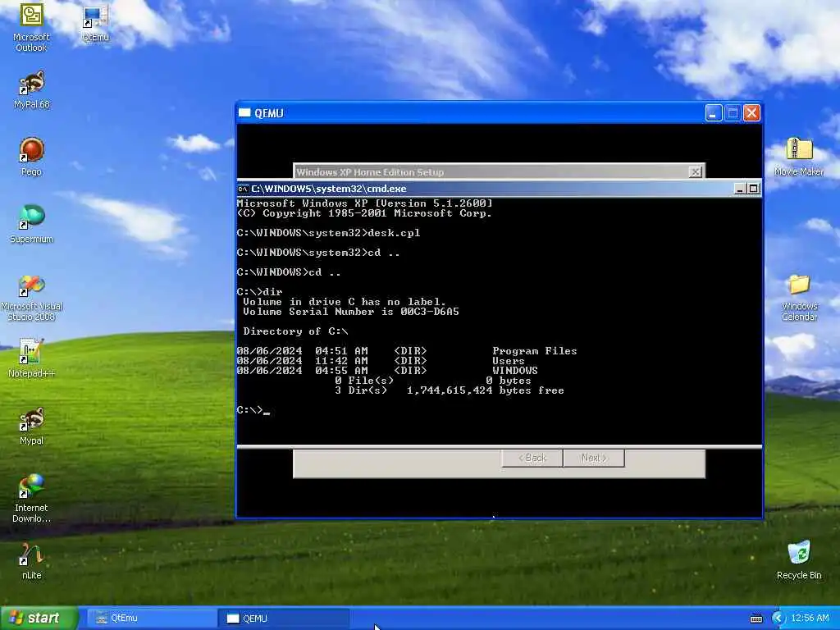840x630 pixels.
Task: Click the 'WINDOWS' directory listing entry
Action: click(x=515, y=370)
